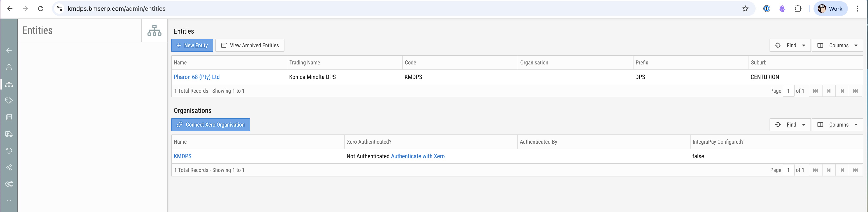
Task: Click the sidebar back arrow icon
Action: click(9, 51)
